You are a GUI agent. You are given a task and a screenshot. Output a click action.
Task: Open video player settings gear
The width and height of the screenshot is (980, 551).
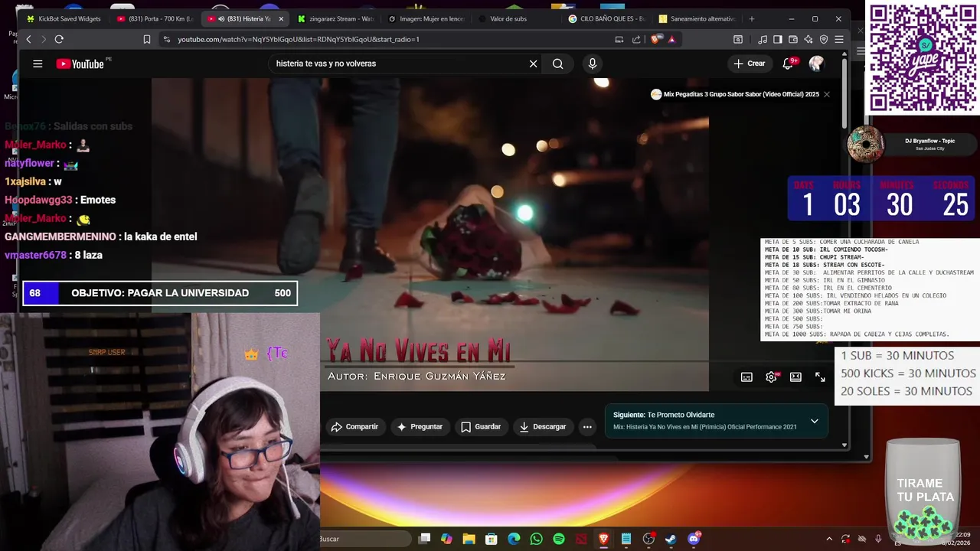pos(771,377)
